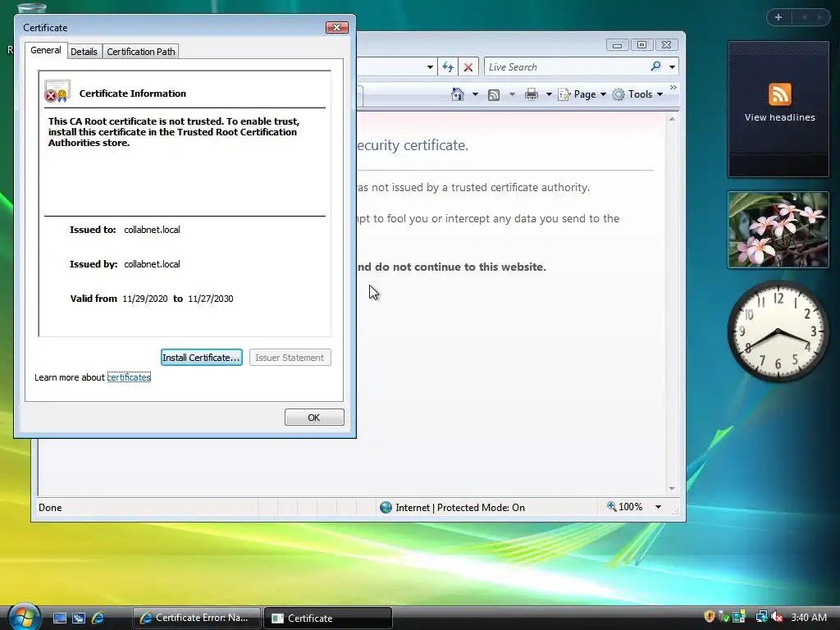Click the scrollbar up arrow in IE

672,119
